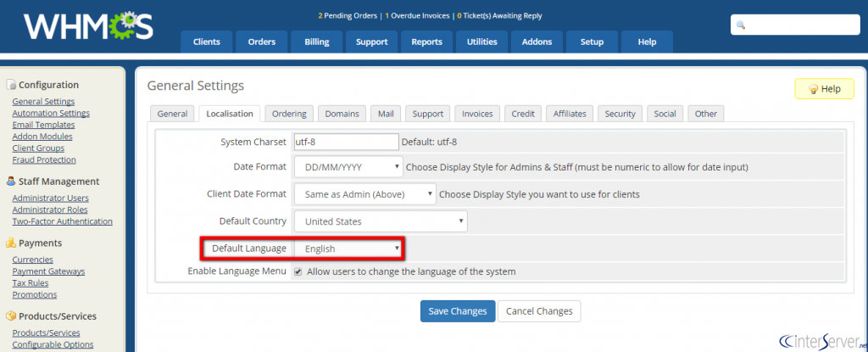Open the Orders menu

coord(262,42)
